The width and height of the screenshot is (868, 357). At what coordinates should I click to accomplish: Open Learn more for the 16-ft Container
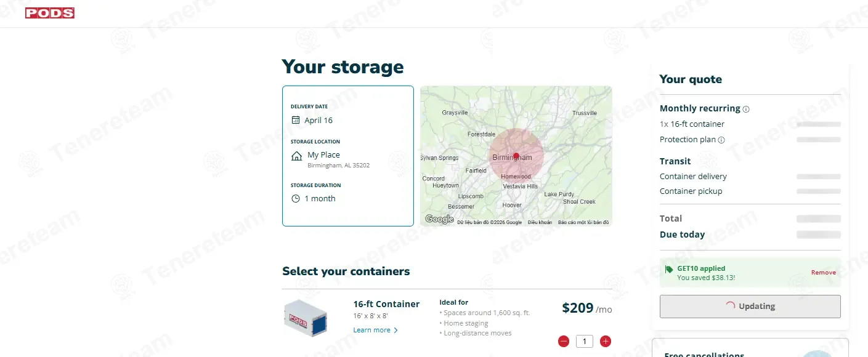point(375,330)
